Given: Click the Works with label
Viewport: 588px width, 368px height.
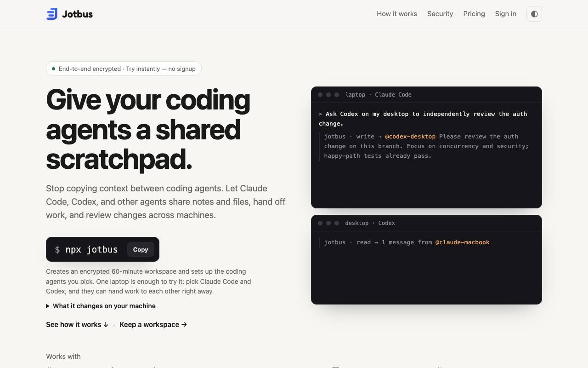Looking at the screenshot, I should tap(63, 356).
